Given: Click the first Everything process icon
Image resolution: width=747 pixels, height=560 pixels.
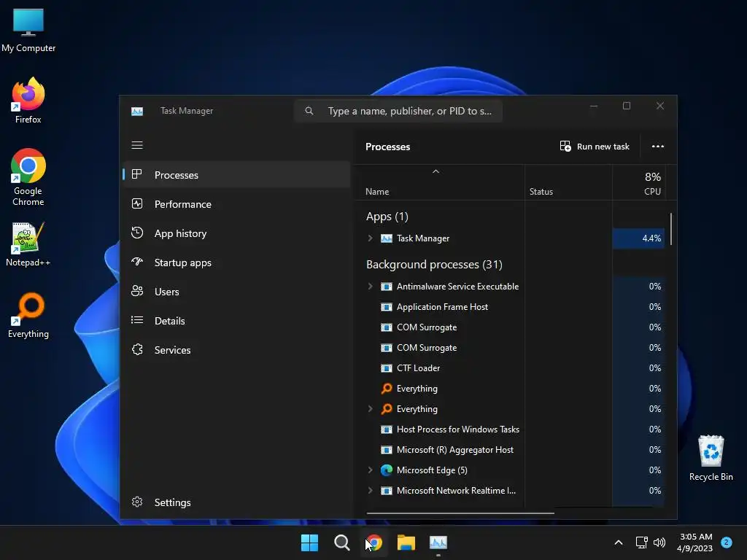Looking at the screenshot, I should 387,389.
